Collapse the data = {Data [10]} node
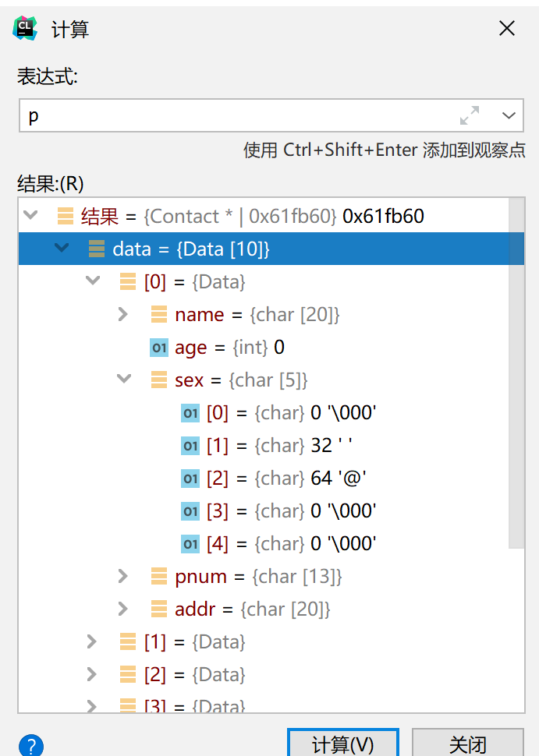539x756 pixels. click(x=61, y=248)
